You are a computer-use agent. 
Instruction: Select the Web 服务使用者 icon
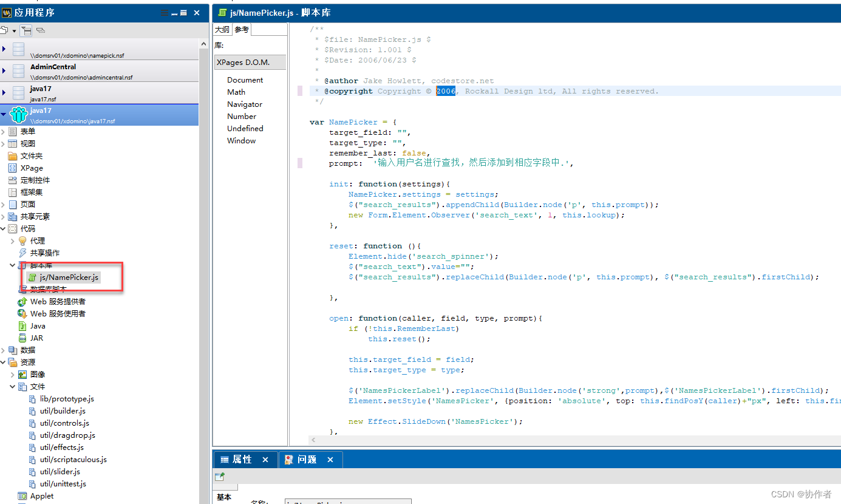pyautogui.click(x=22, y=313)
